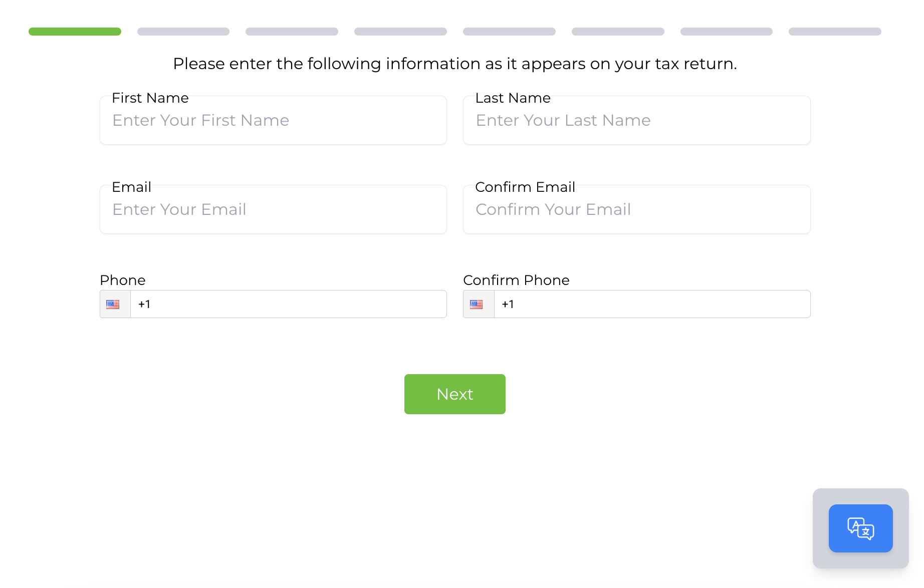This screenshot has height=588, width=924.
Task: Select the seventh progress step bar
Action: (727, 32)
